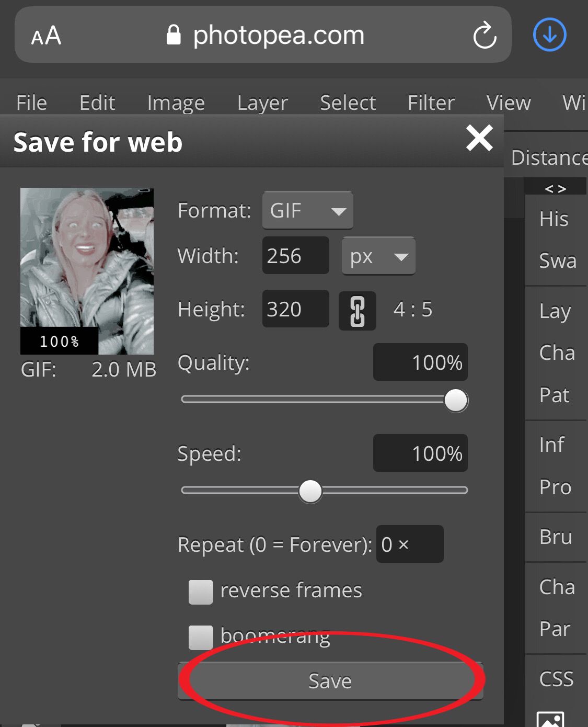Click the image icon below CSS
This screenshot has height=727, width=588.
[x=550, y=719]
